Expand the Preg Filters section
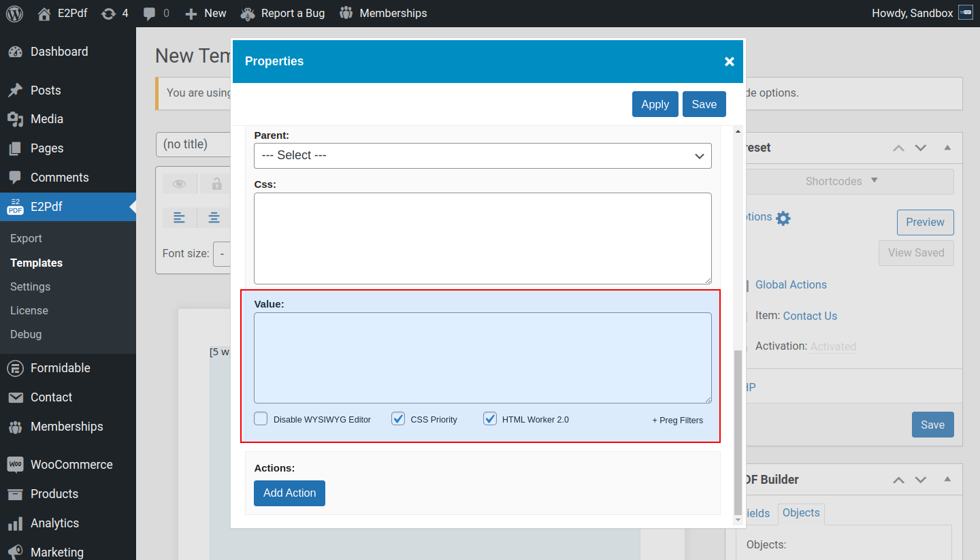Viewport: 980px width, 560px height. [x=677, y=420]
